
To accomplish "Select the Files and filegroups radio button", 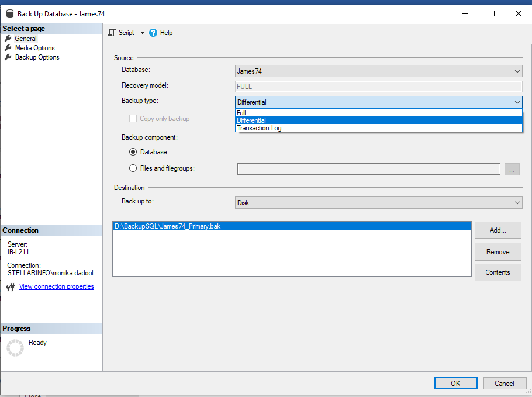I will [133, 168].
